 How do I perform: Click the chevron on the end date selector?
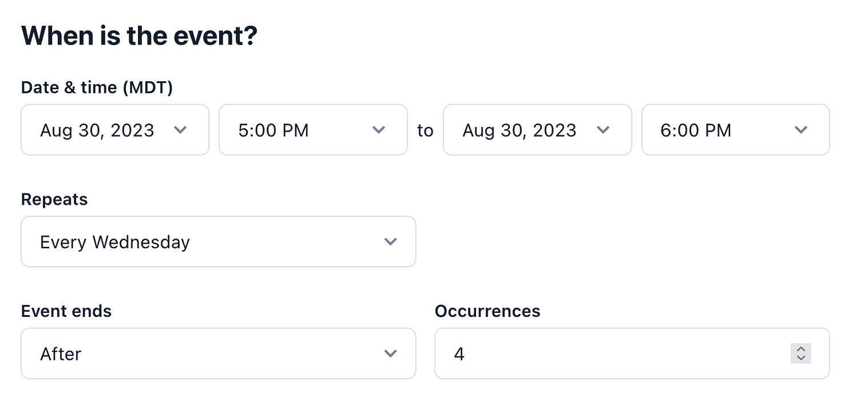(x=603, y=130)
